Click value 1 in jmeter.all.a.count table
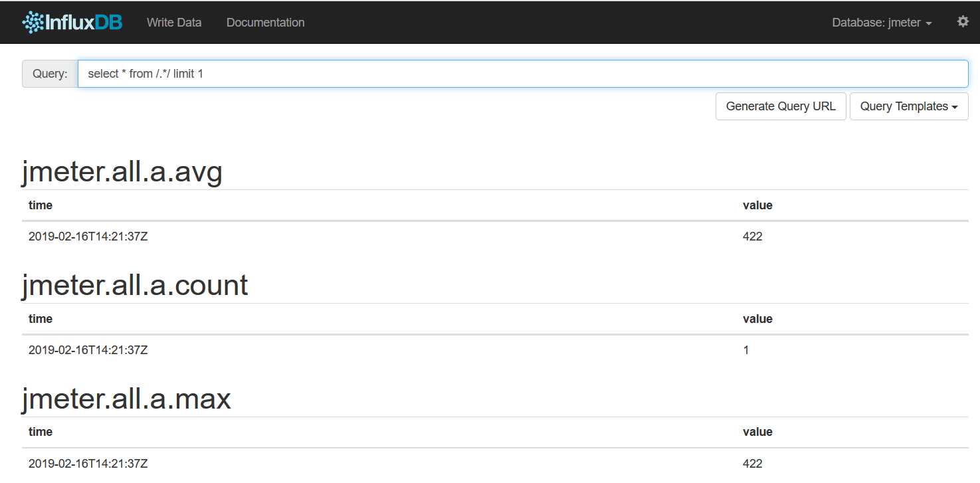This screenshot has width=980, height=483. click(x=746, y=350)
